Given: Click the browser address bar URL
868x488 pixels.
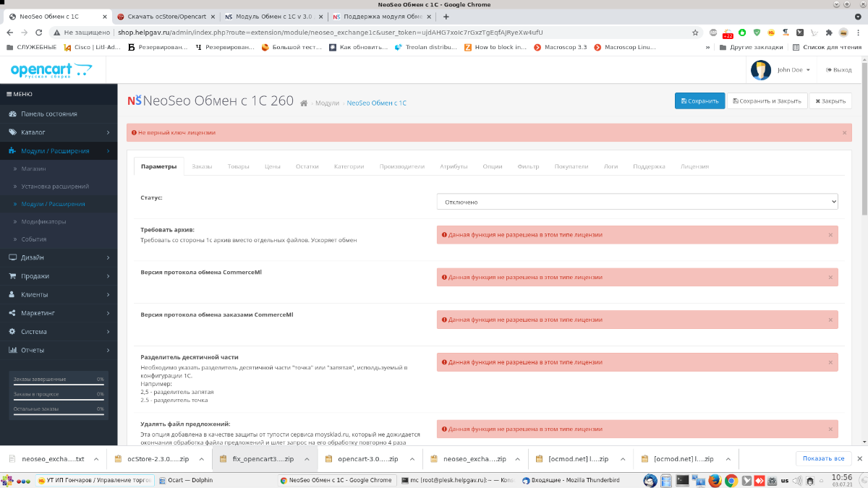Looking at the screenshot, I should 331,33.
